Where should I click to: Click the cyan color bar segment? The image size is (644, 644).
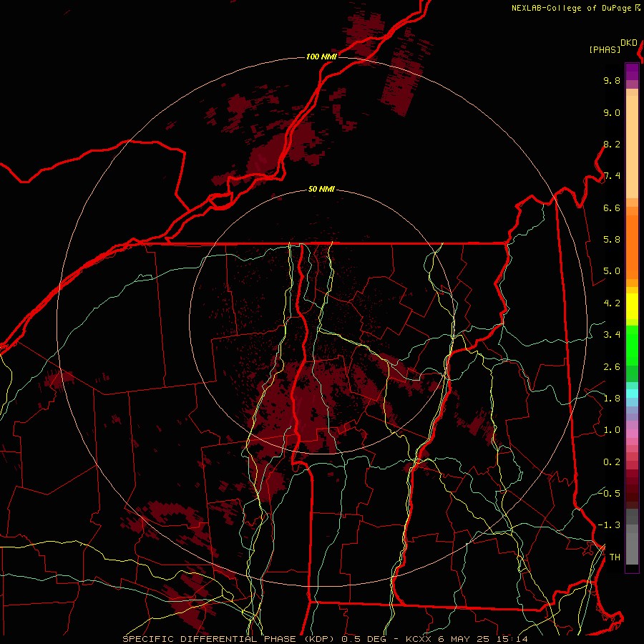point(632,393)
